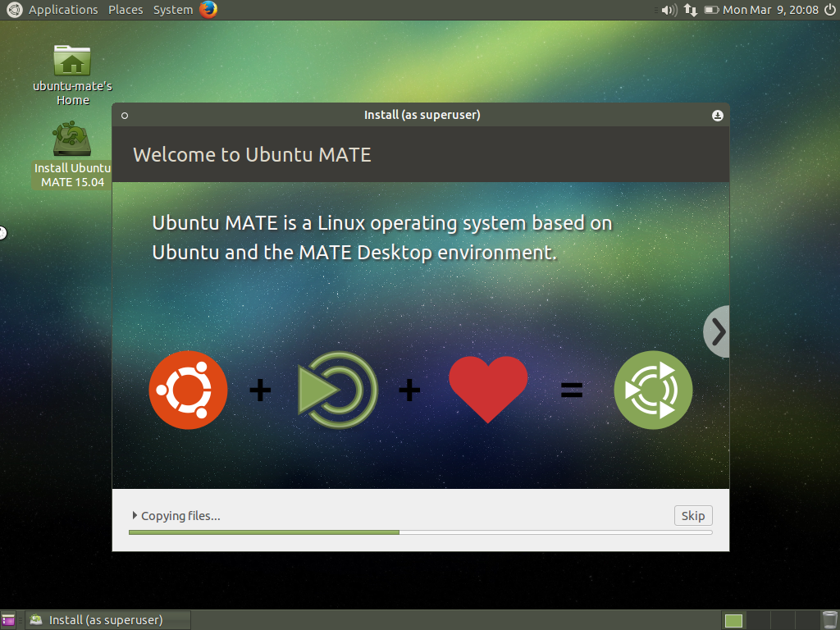Click the Ubuntu MATE description text
This screenshot has width=840, height=630.
click(382, 237)
